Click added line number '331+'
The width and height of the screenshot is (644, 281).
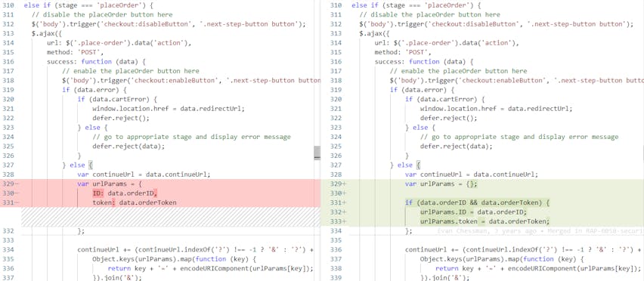(338, 202)
